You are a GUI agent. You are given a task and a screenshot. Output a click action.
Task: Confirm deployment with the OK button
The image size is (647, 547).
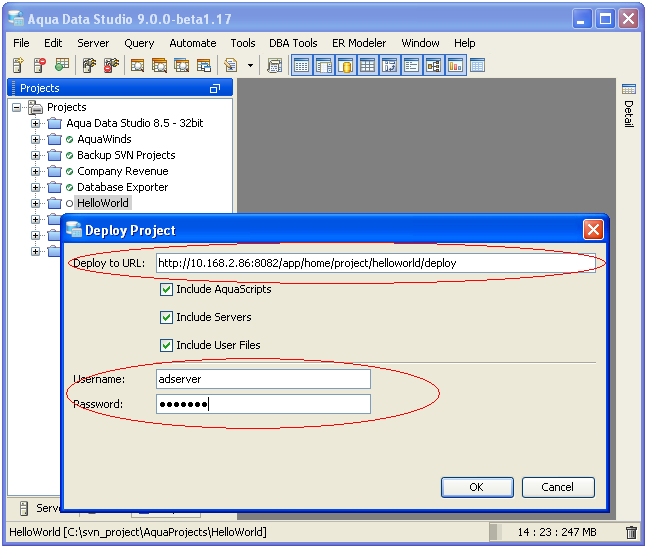click(477, 487)
